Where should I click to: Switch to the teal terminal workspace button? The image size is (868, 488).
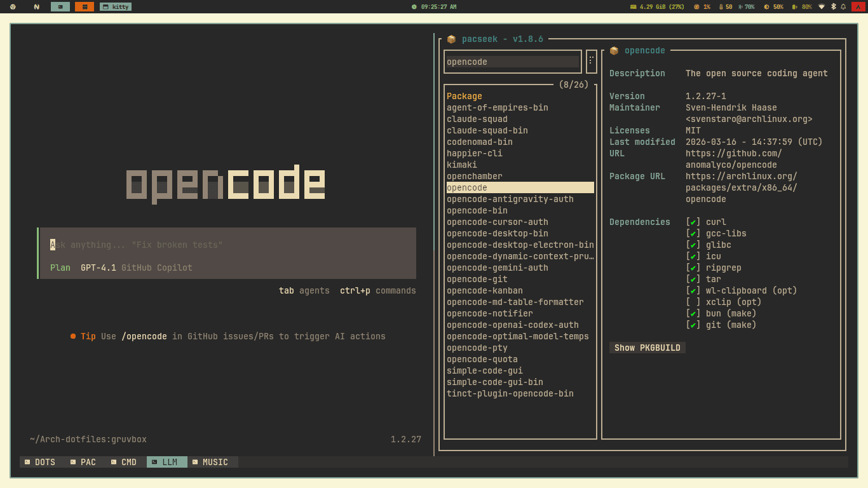click(61, 7)
